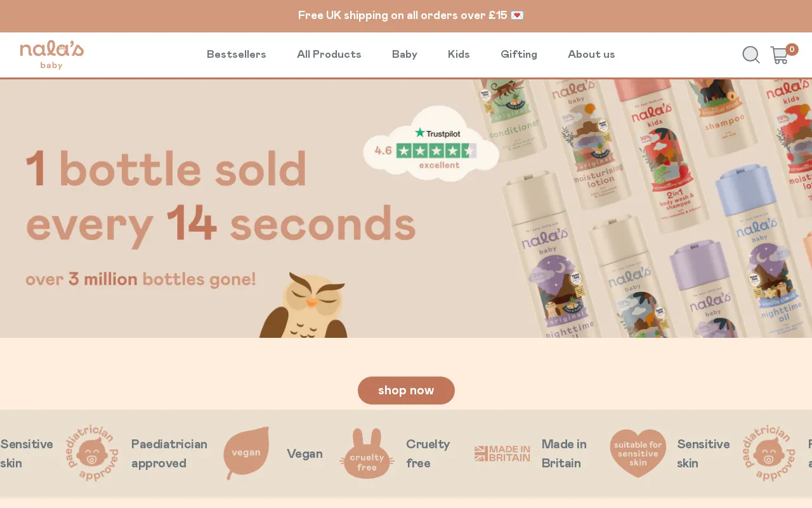Screen dimensions: 812x508
Task: Open the All Products menu
Action: [329, 55]
